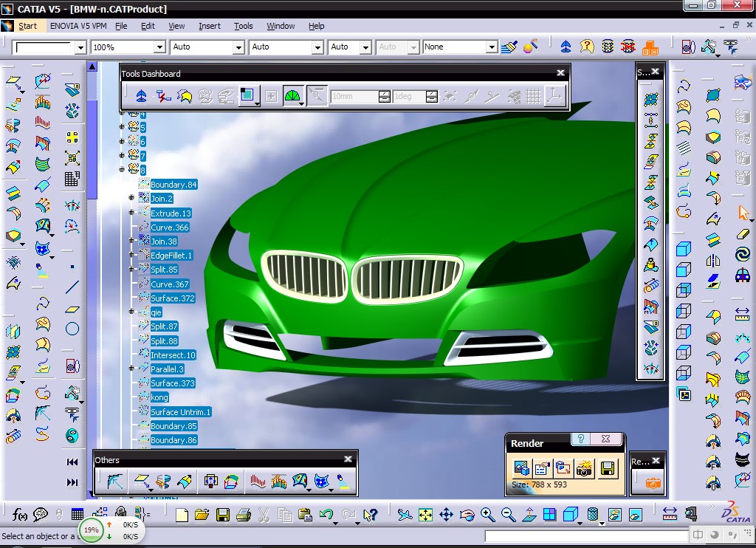Select Intersect.10 in the tree
The width and height of the screenshot is (756, 548).
pos(173,355)
